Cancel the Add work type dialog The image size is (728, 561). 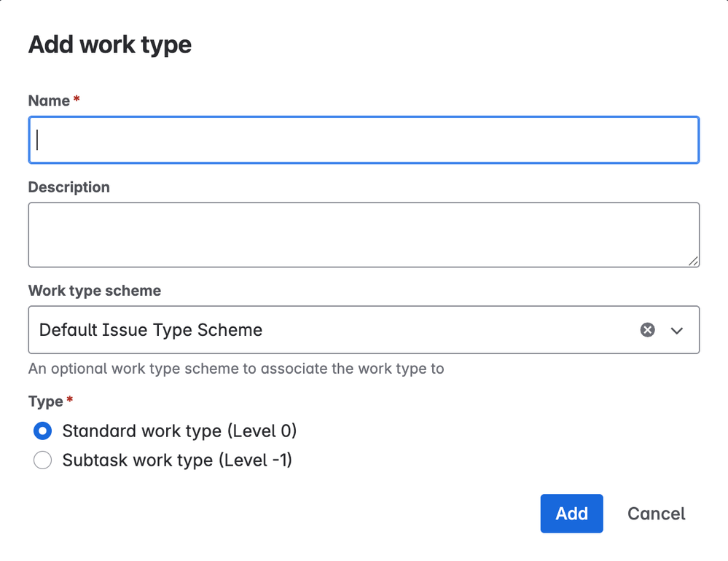click(656, 514)
